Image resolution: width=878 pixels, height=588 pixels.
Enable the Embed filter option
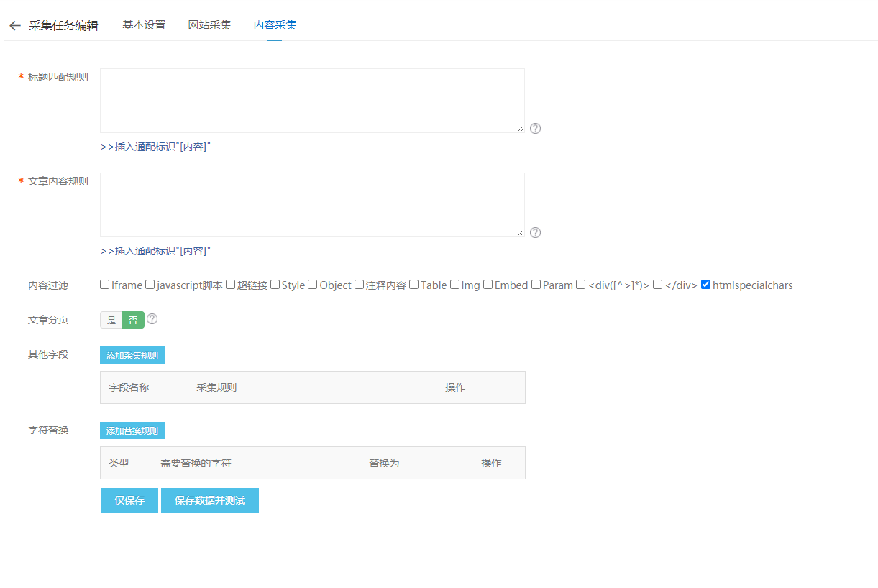[x=488, y=285]
